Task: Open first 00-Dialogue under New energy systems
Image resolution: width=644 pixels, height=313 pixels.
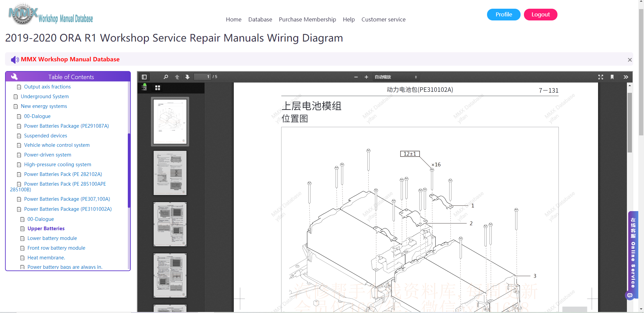Action: [37, 116]
